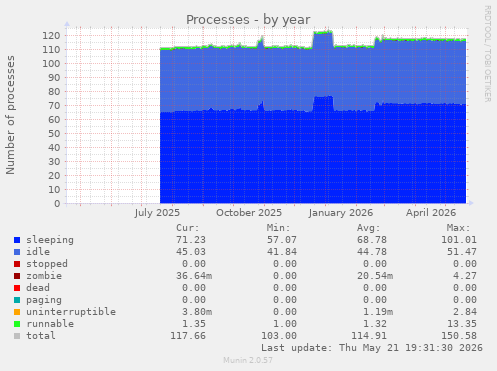Image resolution: width=497 pixels, height=371 pixels.
Task: Click the 'zombie' legend label
Action: [x=44, y=276]
